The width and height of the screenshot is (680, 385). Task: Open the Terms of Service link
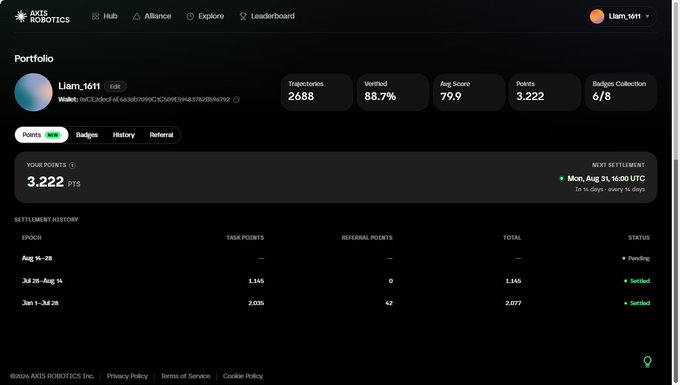tap(185, 376)
